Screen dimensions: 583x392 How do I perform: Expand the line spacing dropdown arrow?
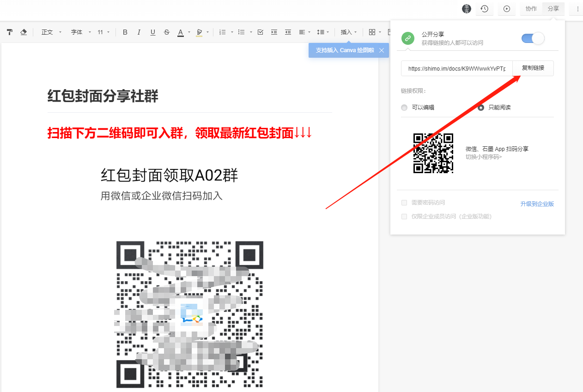click(328, 32)
